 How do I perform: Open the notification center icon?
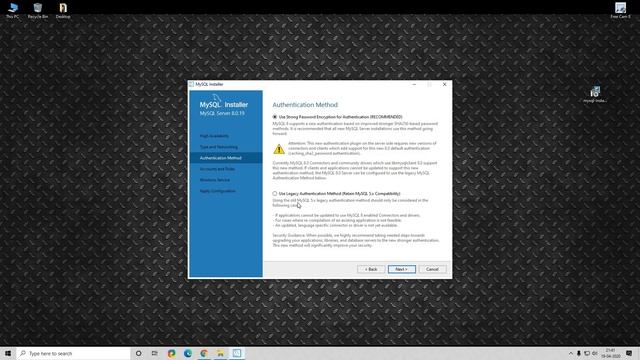click(629, 353)
